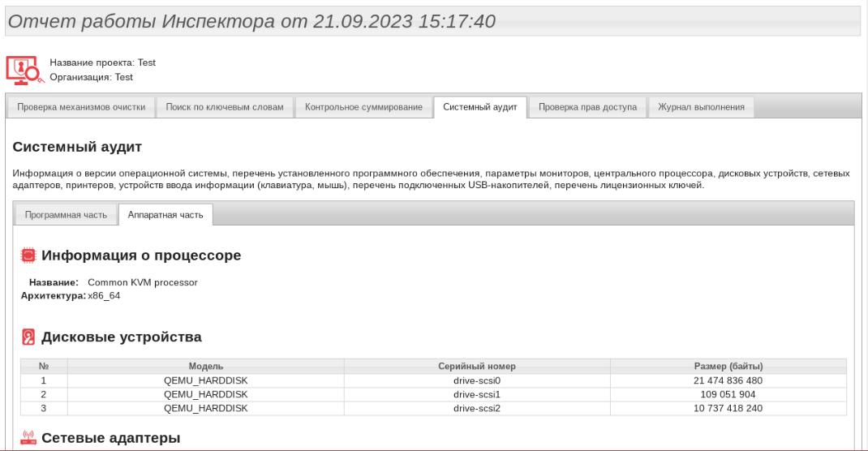Image resolution: width=868 pixels, height=451 pixels.
Task: Click the 10 737 418 240 size cell
Action: (728, 408)
